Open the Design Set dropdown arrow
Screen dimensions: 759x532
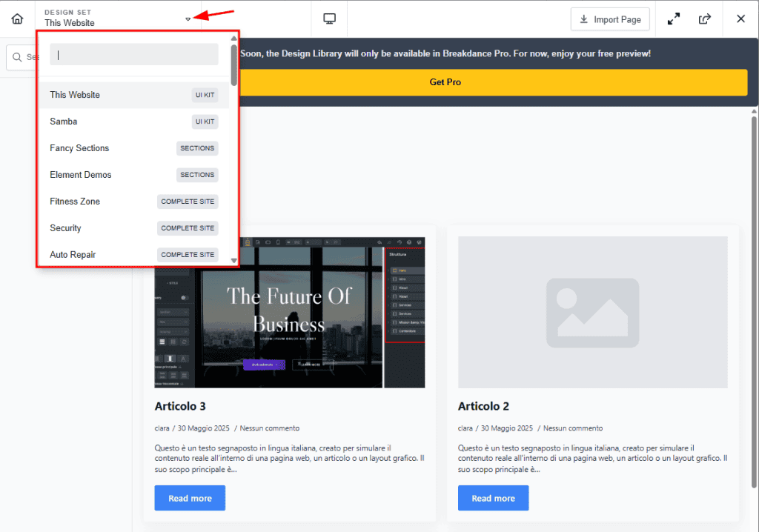(x=188, y=19)
